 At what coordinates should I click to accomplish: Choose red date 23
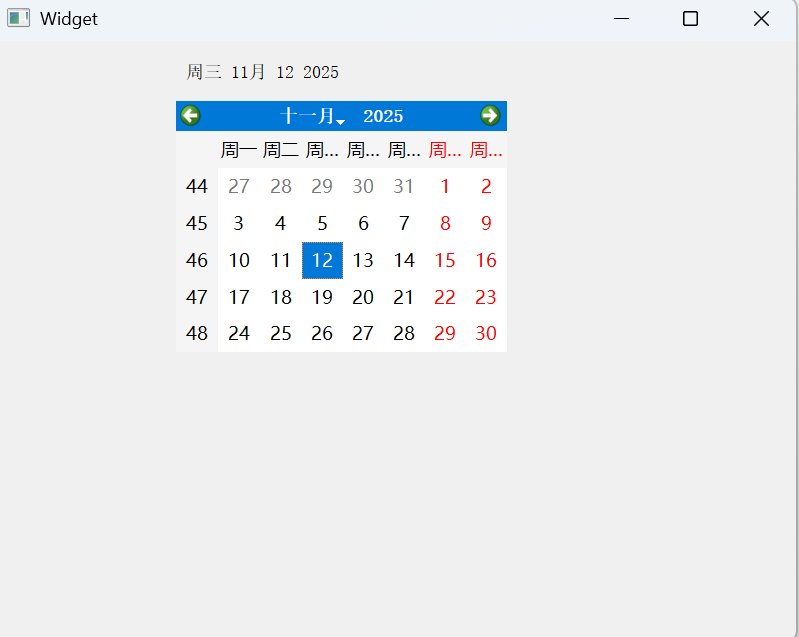[486, 297]
